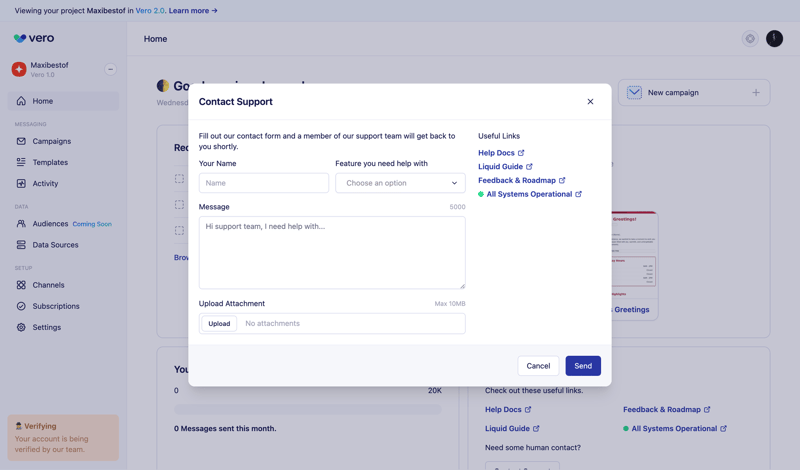Click the Campaigns envelope icon in sidebar

21,141
